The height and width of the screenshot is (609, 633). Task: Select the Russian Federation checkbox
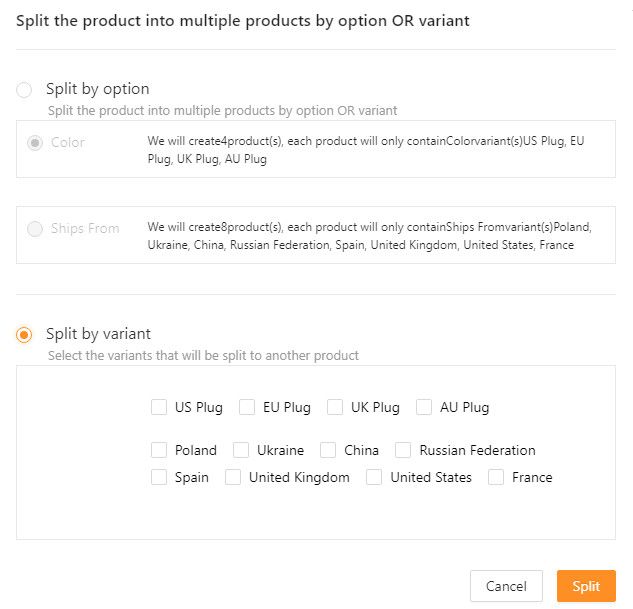tap(403, 450)
